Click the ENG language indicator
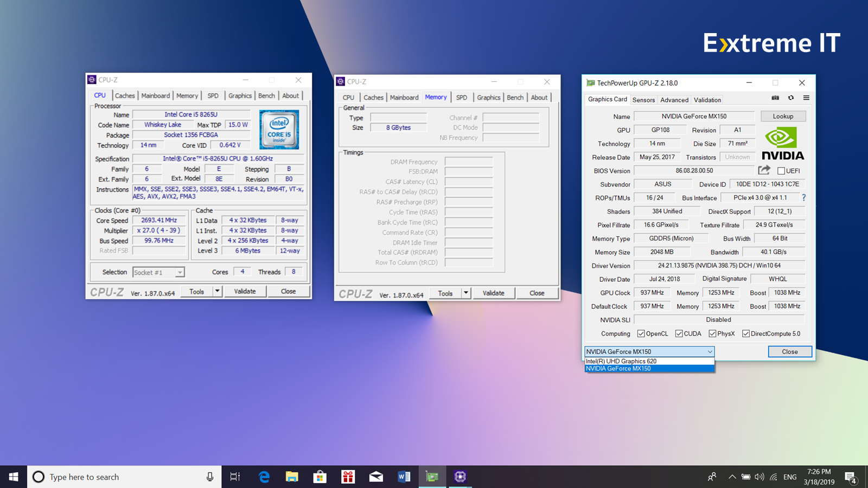 (790, 477)
